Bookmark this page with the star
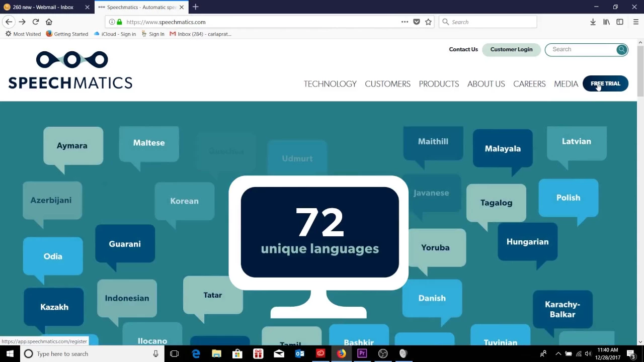 [428, 22]
